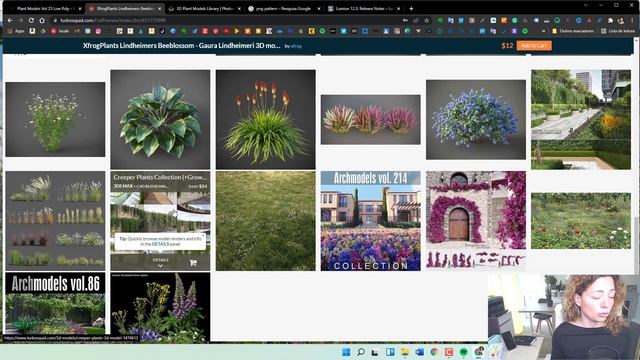Open the 'locais' bookmark folder
The image size is (640, 360).
tap(60, 31)
